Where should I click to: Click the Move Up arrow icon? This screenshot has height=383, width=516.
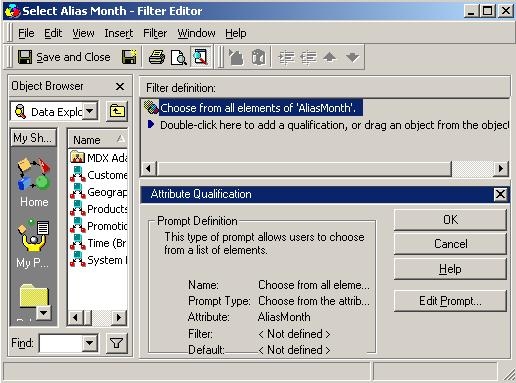(329, 57)
